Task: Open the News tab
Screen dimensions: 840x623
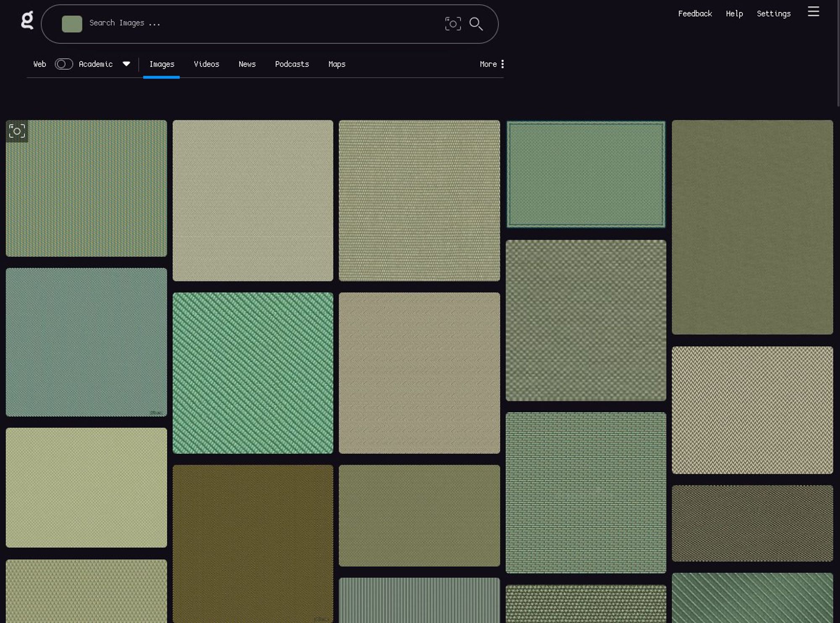Action: pos(247,64)
